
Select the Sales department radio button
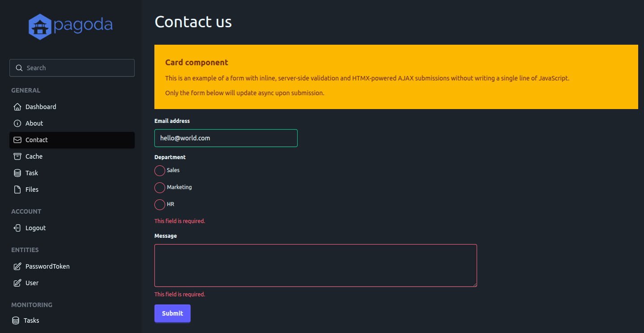tap(159, 170)
